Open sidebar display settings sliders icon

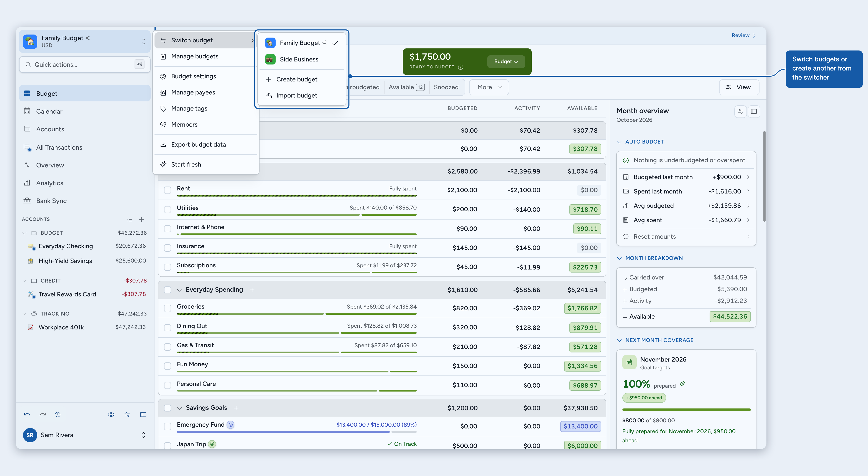pos(127,415)
